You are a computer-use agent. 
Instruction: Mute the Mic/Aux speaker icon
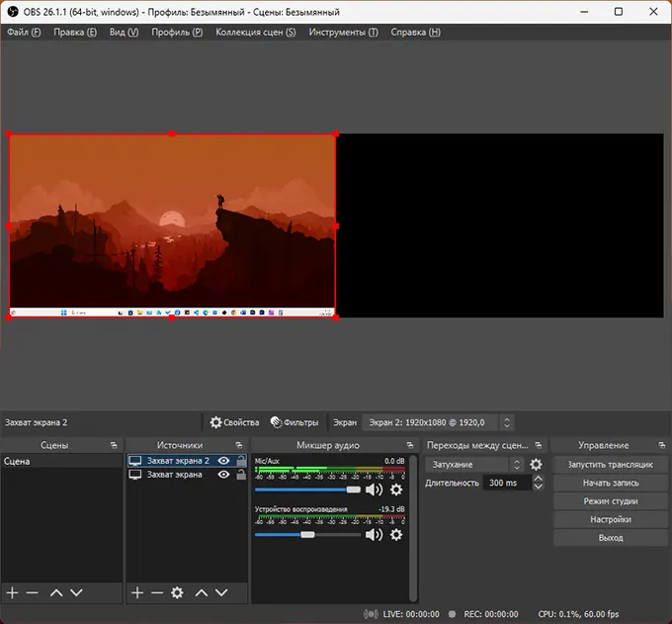(374, 490)
